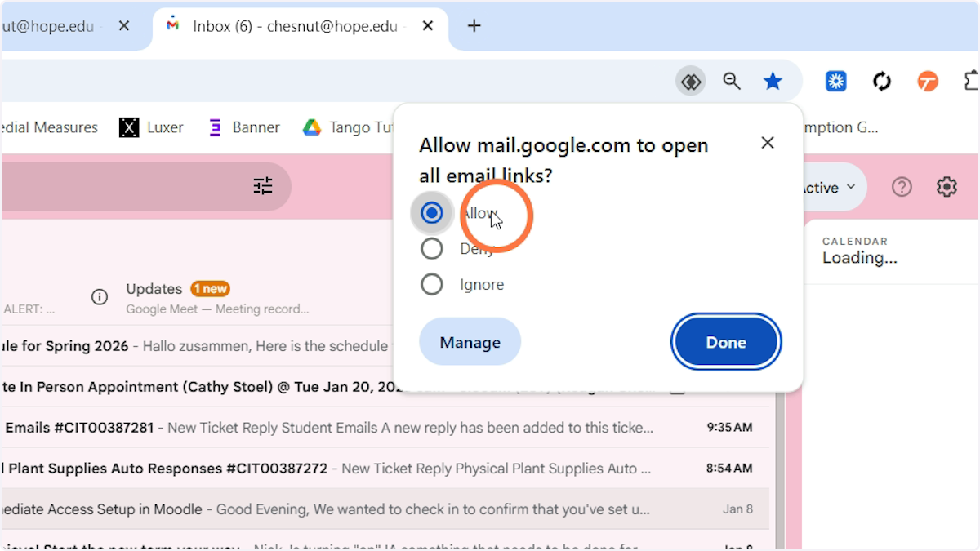The image size is (980, 551).
Task: Open a new browser tab
Action: point(474,26)
